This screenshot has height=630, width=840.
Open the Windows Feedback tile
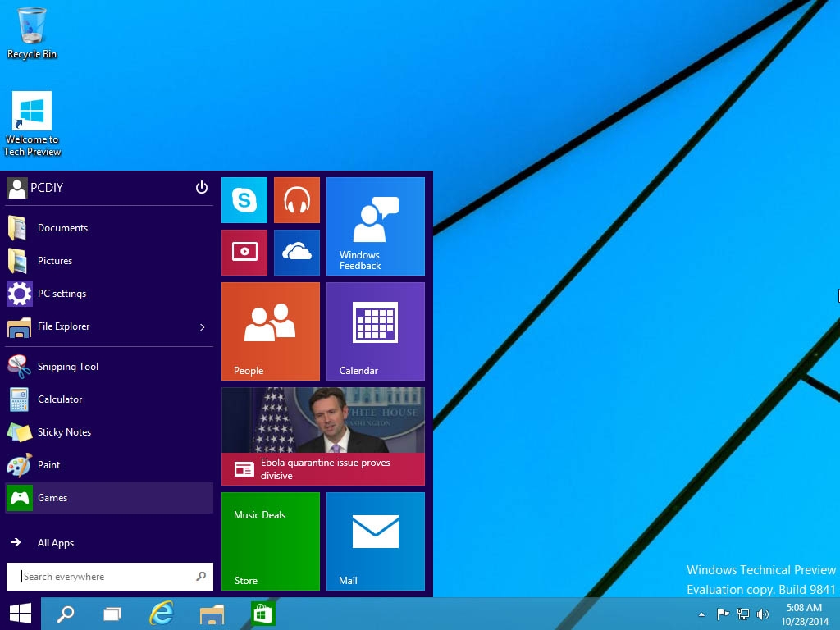point(376,226)
